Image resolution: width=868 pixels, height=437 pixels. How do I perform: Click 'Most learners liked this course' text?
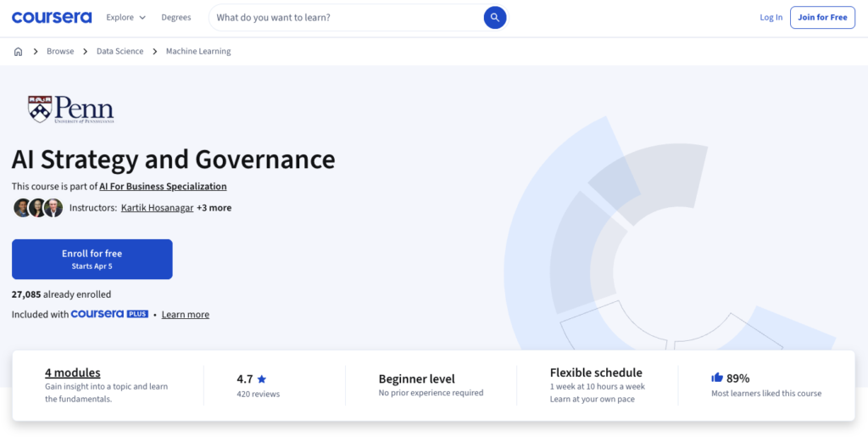(766, 394)
